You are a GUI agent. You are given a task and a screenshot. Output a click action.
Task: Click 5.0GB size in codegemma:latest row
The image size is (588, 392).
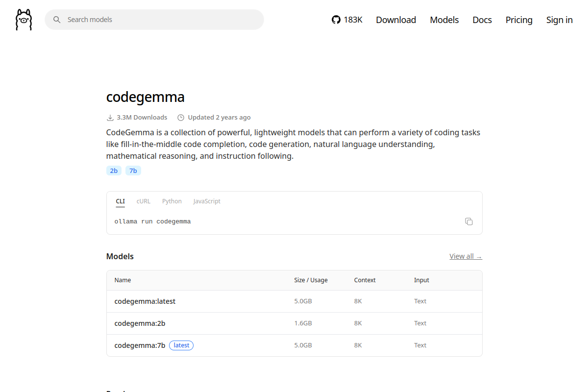click(303, 301)
